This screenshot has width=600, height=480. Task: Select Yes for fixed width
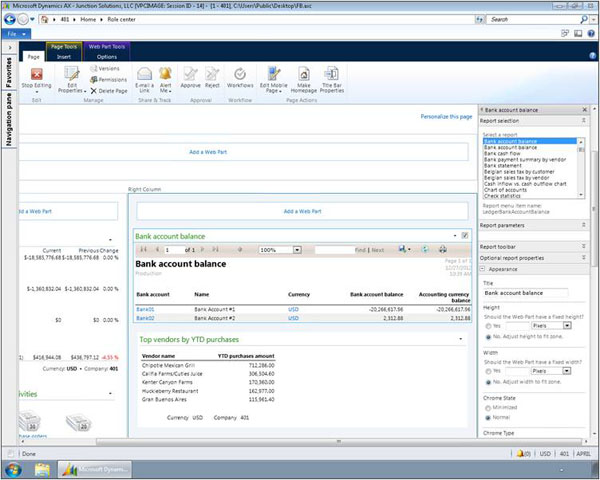(x=488, y=371)
